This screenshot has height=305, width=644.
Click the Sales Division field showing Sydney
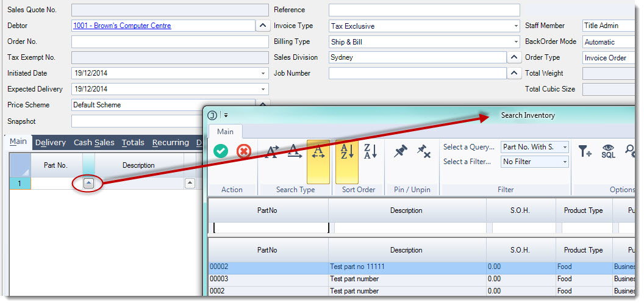click(x=417, y=57)
